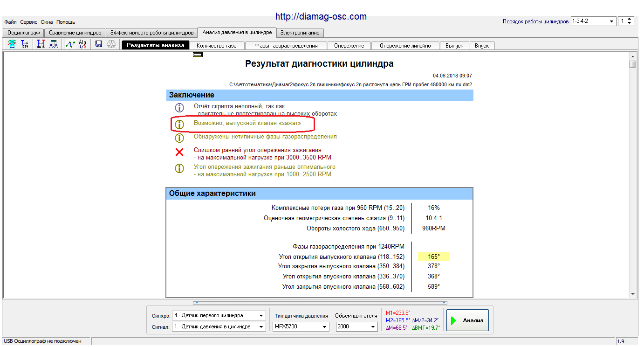Click the 1234 cylinder numbering toolbar icon
The image size is (644, 347).
[x=25, y=44]
